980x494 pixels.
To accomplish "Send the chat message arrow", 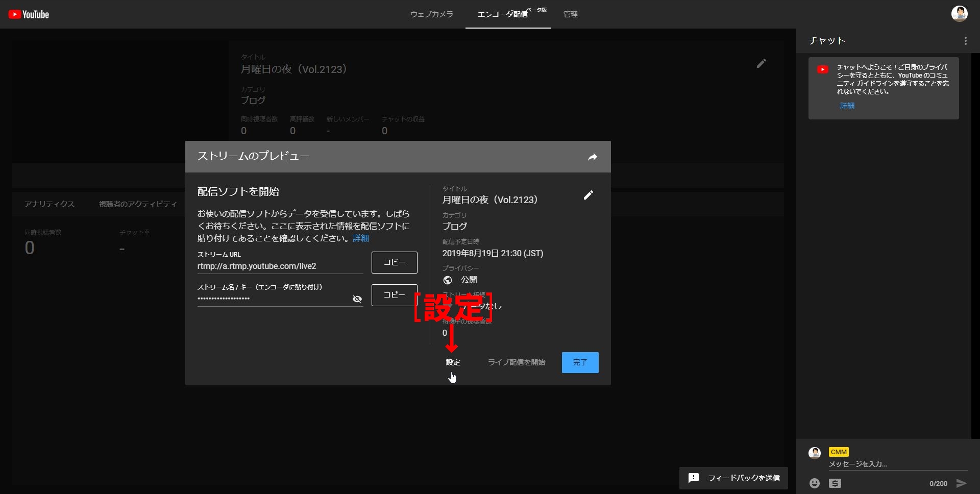I will pyautogui.click(x=961, y=483).
